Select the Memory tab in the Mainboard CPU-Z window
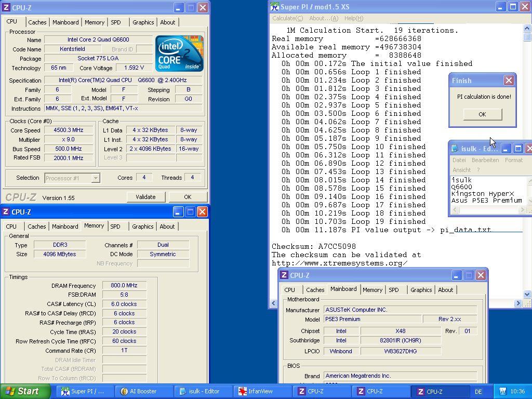Screen dimensions: 532x399 (372, 290)
